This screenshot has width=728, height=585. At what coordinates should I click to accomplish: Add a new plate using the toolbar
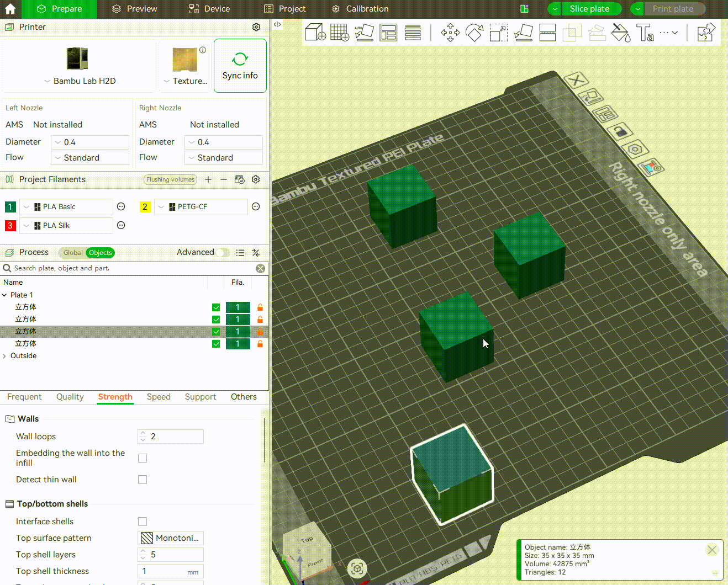(340, 33)
